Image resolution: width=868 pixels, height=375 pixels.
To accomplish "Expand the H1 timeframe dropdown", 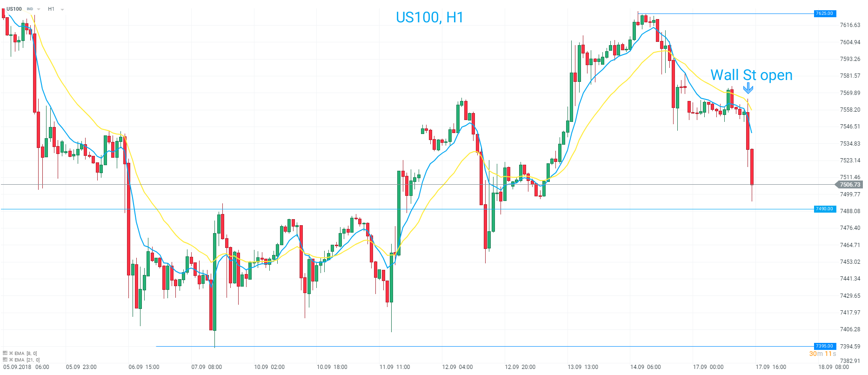I will coord(62,9).
